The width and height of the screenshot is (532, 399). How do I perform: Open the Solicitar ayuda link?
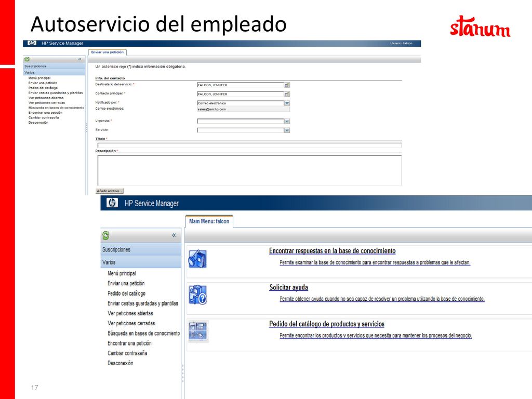pos(289,287)
